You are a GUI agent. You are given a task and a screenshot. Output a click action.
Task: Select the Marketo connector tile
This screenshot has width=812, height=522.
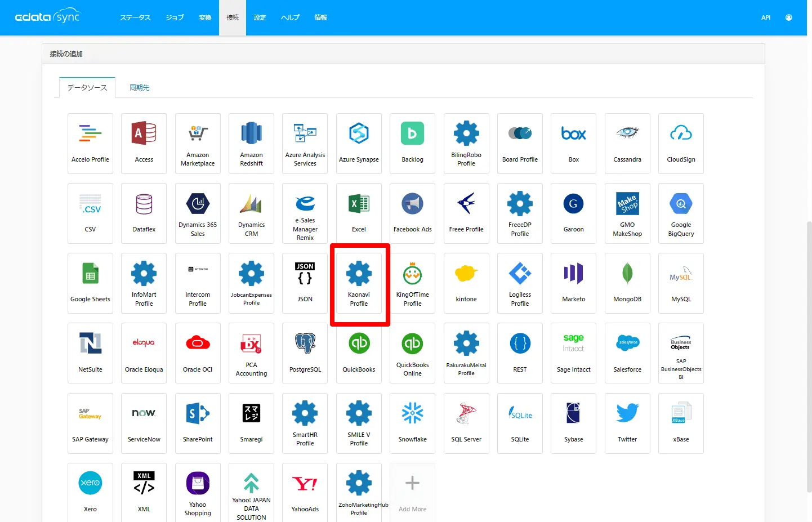pyautogui.click(x=573, y=283)
